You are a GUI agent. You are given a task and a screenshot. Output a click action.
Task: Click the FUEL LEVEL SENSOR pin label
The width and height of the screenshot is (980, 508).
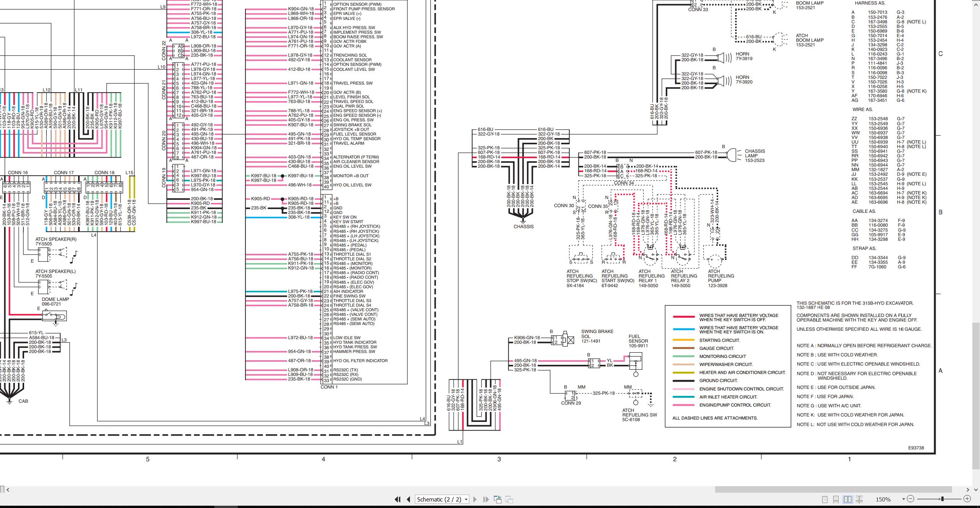pos(354,134)
